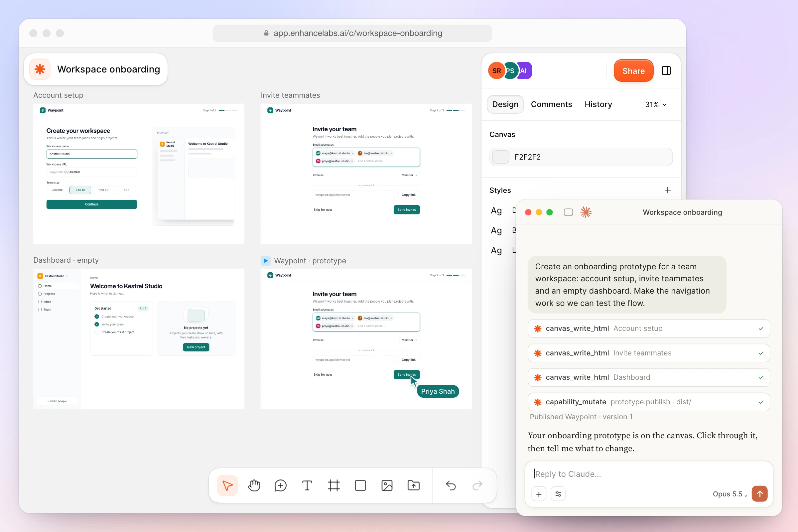Send the reply with the arrow button
Image resolution: width=798 pixels, height=532 pixels.
point(759,494)
